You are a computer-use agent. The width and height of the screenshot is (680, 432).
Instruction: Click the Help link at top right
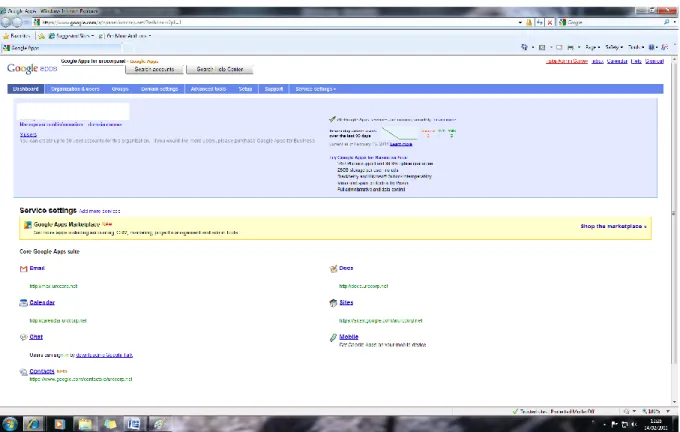pos(636,61)
